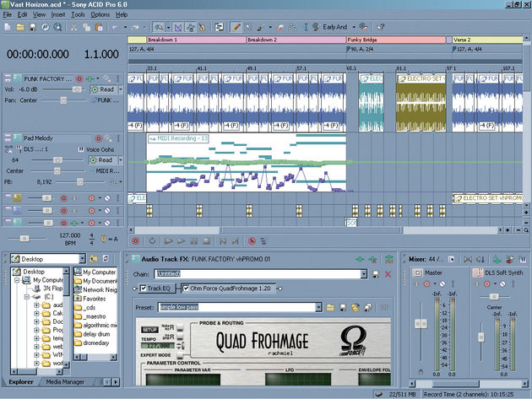Image resolution: width=532 pixels, height=399 pixels.
Task: Select the Draw pencil tool
Action: tap(236, 27)
